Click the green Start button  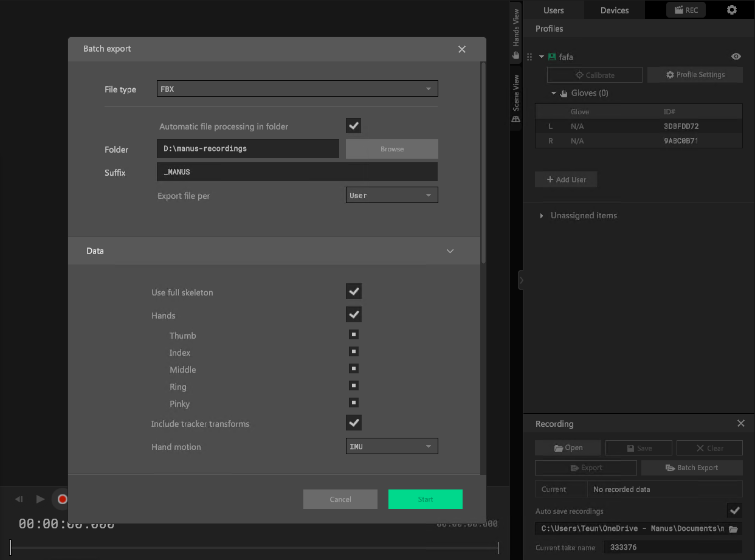click(425, 499)
